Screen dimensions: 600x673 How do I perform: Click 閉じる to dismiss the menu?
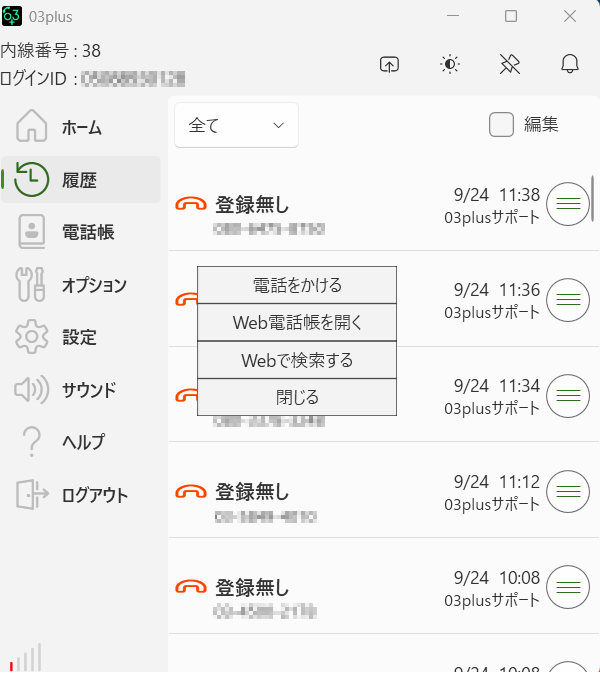tap(297, 397)
